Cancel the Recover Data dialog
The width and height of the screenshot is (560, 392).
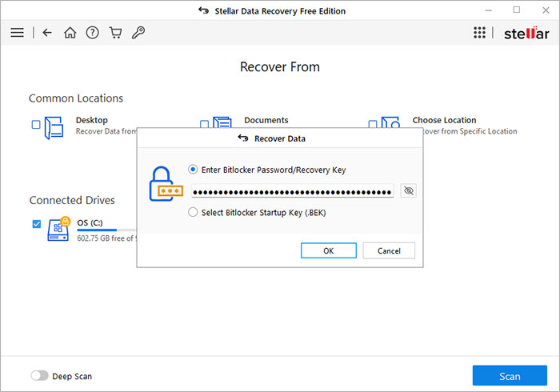pyautogui.click(x=389, y=250)
